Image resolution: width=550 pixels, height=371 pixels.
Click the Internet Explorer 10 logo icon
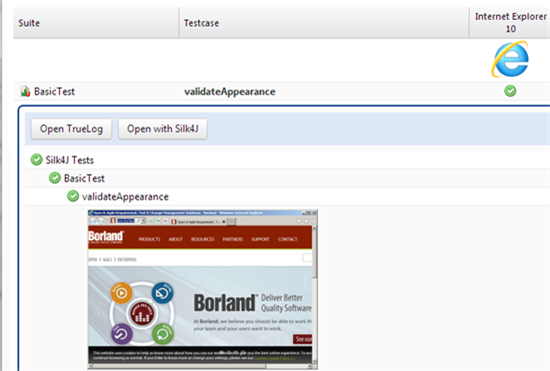510,59
